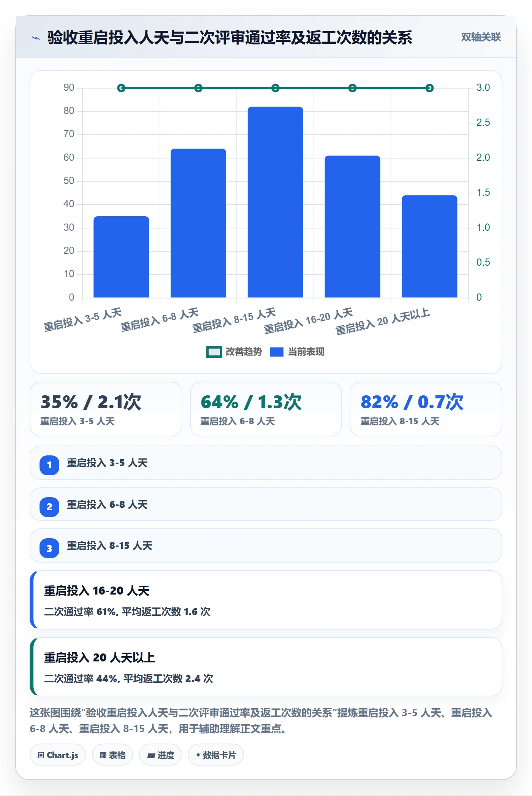Image resolution: width=532 pixels, height=796 pixels.
Task: Open the 64% / 1.3次 data card
Action: [266, 409]
